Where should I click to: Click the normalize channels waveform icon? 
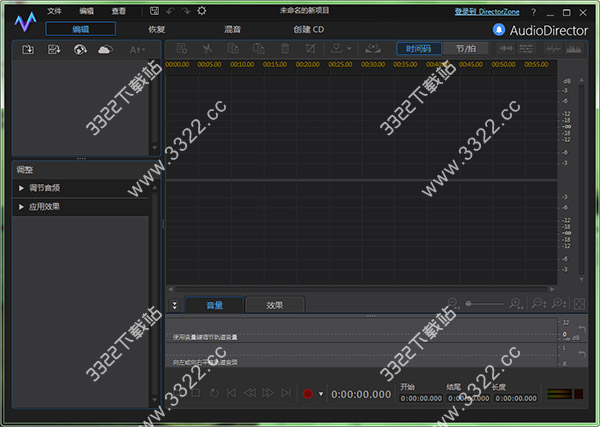pyautogui.click(x=506, y=49)
